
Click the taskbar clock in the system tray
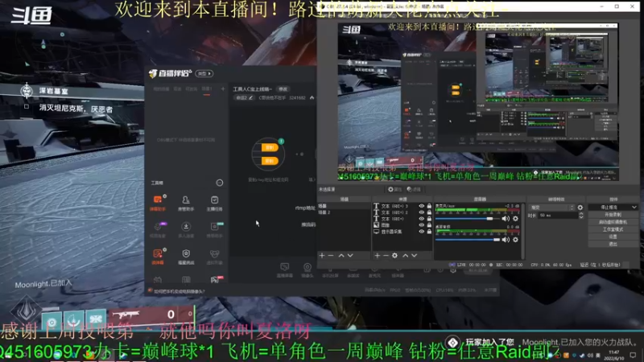pos(614,355)
